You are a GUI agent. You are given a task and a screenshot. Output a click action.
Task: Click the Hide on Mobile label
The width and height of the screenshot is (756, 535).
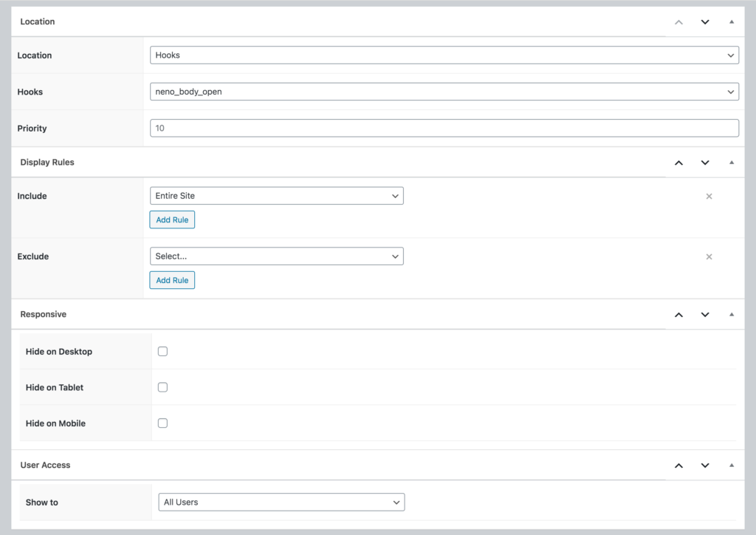point(55,423)
